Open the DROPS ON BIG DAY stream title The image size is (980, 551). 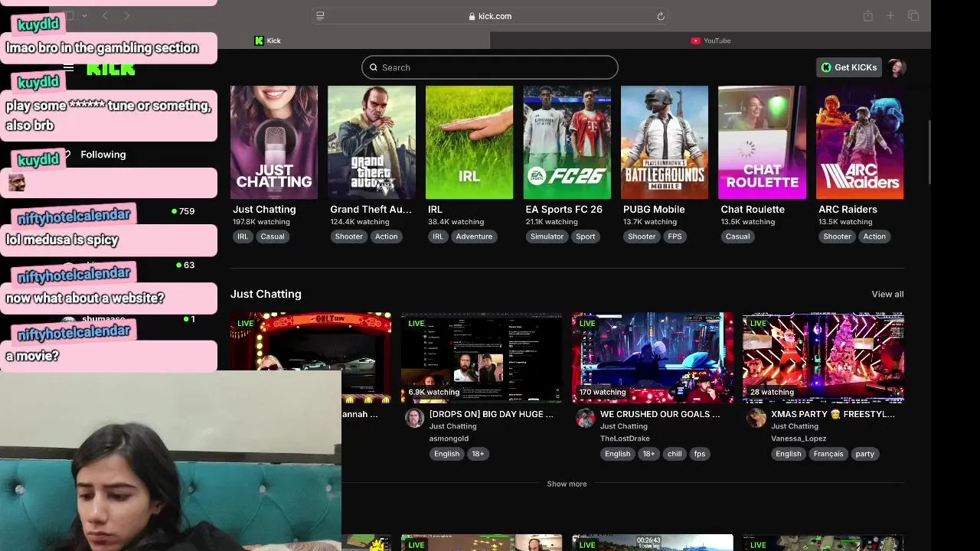point(491,414)
